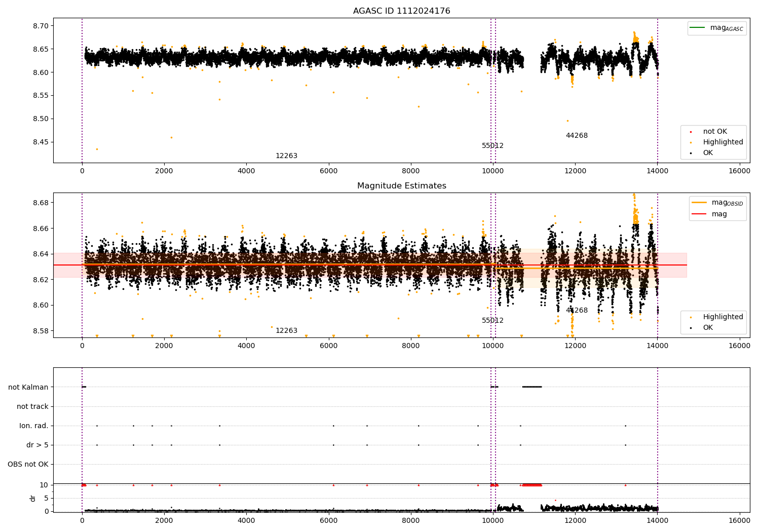Viewport: 760px width, 532px height.
Task: Click the 44268 annotation in Magnitude Estimates plot
Action: [577, 311]
